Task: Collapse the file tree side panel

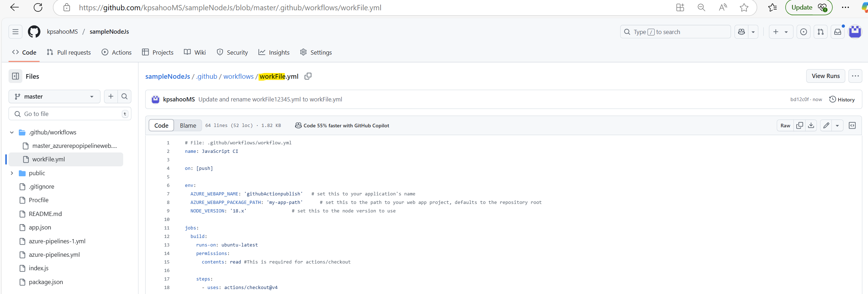Action: (15, 76)
